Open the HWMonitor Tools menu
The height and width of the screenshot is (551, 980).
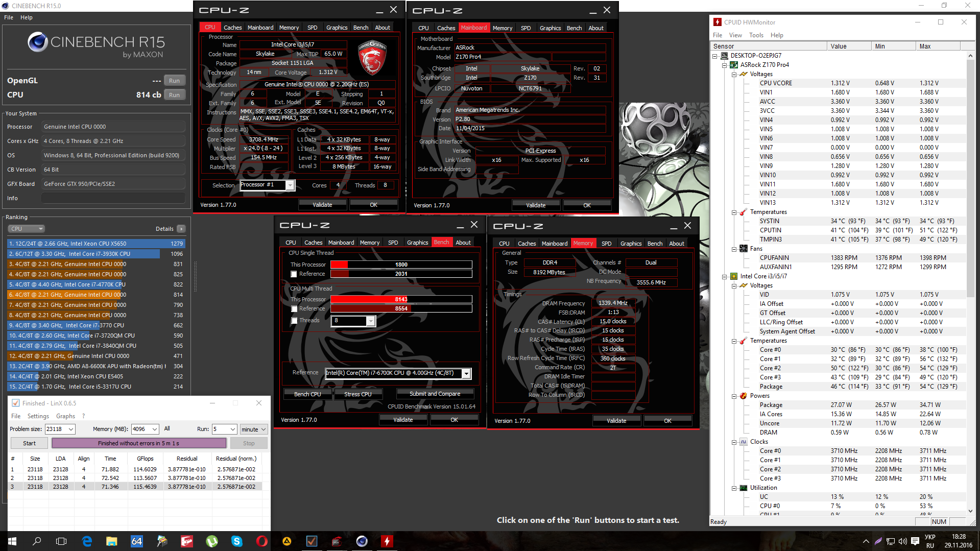pyautogui.click(x=756, y=35)
